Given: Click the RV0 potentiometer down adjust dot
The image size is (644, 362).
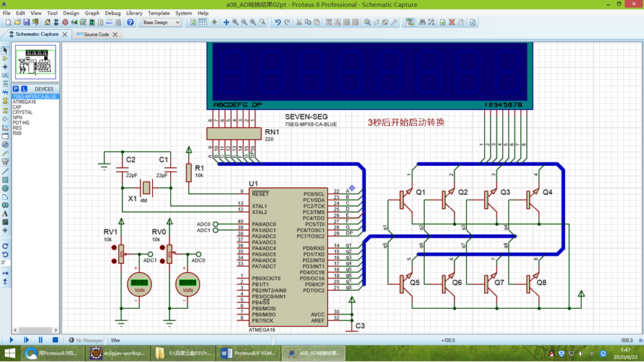Looking at the screenshot, I should [163, 260].
